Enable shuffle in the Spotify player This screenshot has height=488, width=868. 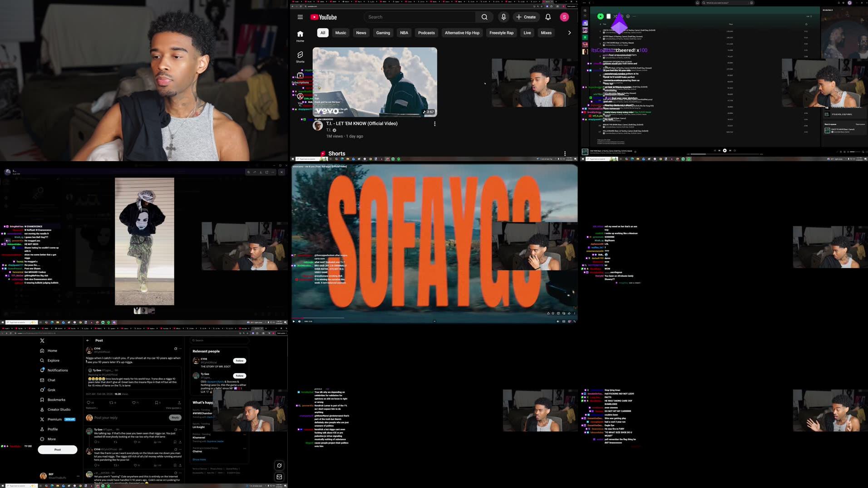pos(614,16)
